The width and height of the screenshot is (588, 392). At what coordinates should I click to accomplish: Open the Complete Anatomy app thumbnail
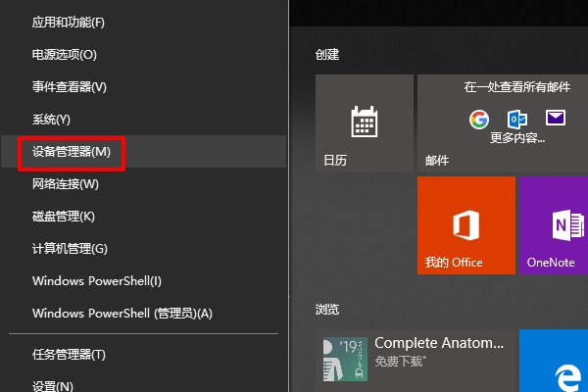(x=345, y=359)
